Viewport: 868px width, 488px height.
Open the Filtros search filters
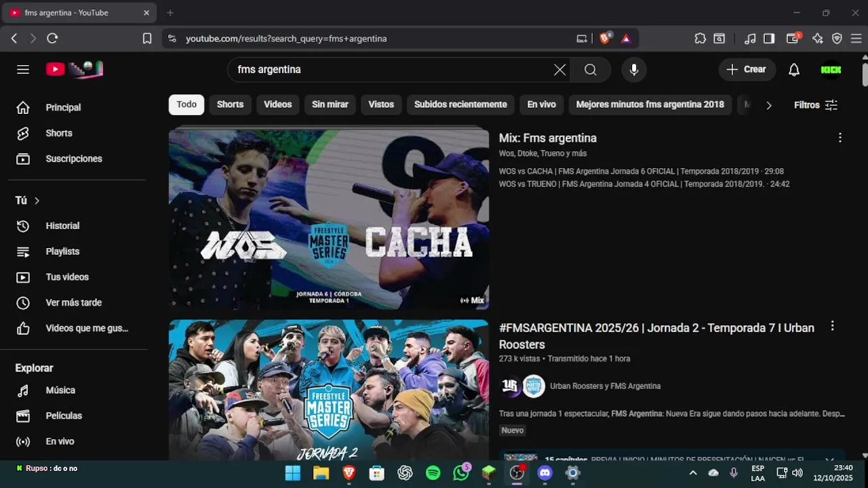816,105
